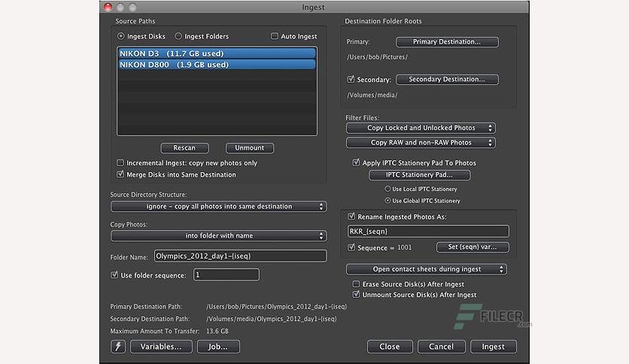Select the Ingest Folders radio button
629x364 pixels.
coord(178,36)
